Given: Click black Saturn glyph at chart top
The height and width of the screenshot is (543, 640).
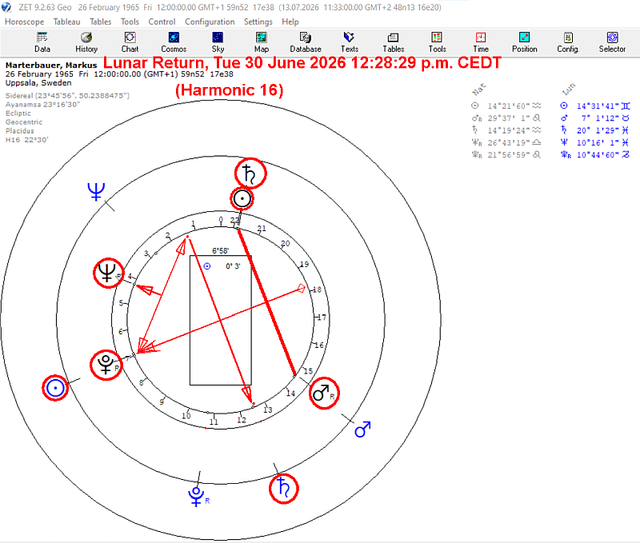Looking at the screenshot, I should [250, 173].
